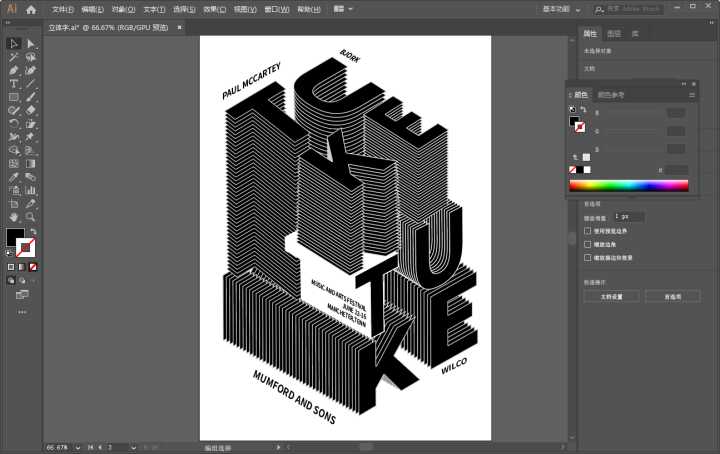Select the Rectangle tool
The height and width of the screenshot is (454, 720).
(x=14, y=97)
